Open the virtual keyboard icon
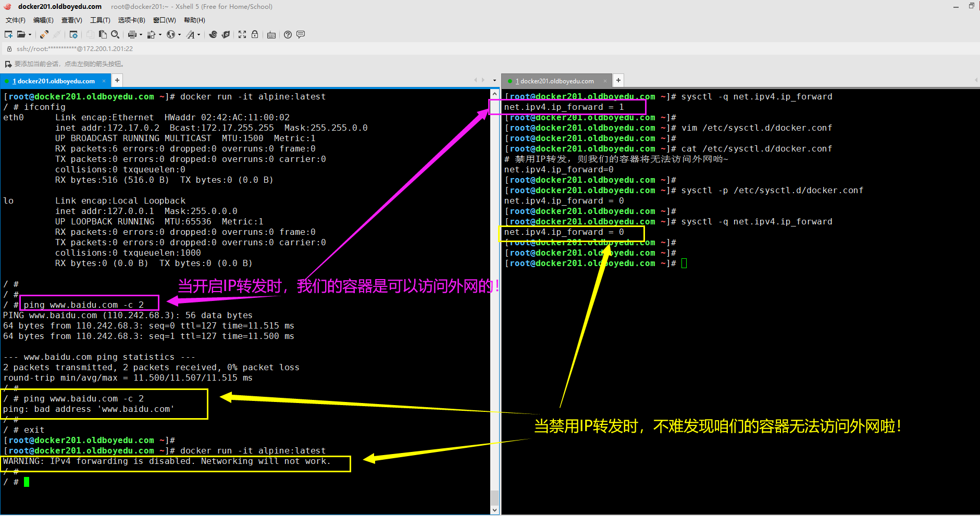This screenshot has width=980, height=516. 271,35
